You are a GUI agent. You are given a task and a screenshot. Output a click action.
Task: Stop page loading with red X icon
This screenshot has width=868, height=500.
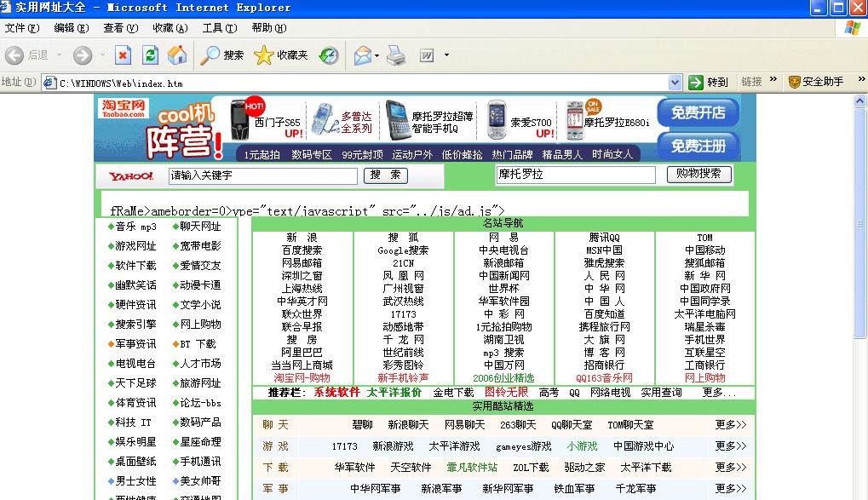[123, 55]
